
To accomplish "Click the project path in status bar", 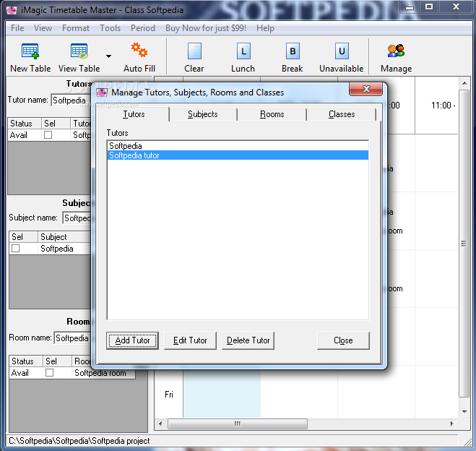I will (79, 441).
